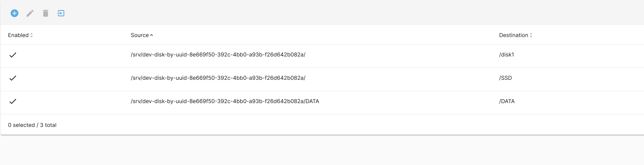The width and height of the screenshot is (644, 165).
Task: Click the Enabled column header label
Action: pos(18,35)
